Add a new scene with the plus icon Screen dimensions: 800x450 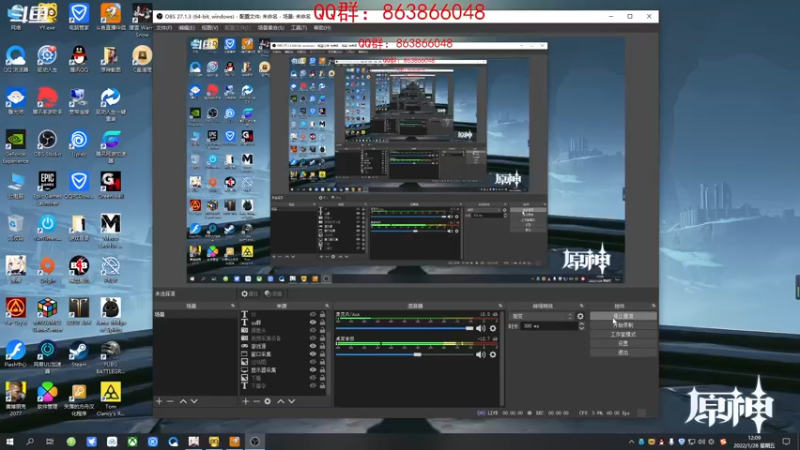point(159,402)
